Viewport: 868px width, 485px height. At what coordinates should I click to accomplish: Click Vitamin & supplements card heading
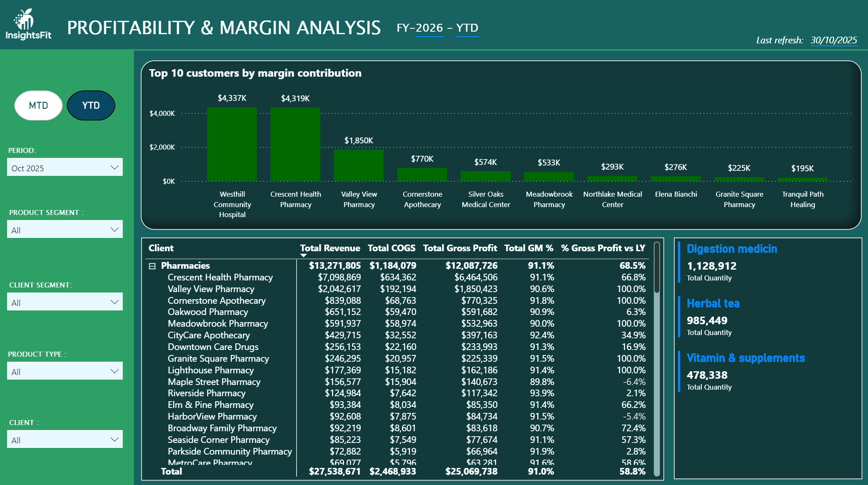746,358
